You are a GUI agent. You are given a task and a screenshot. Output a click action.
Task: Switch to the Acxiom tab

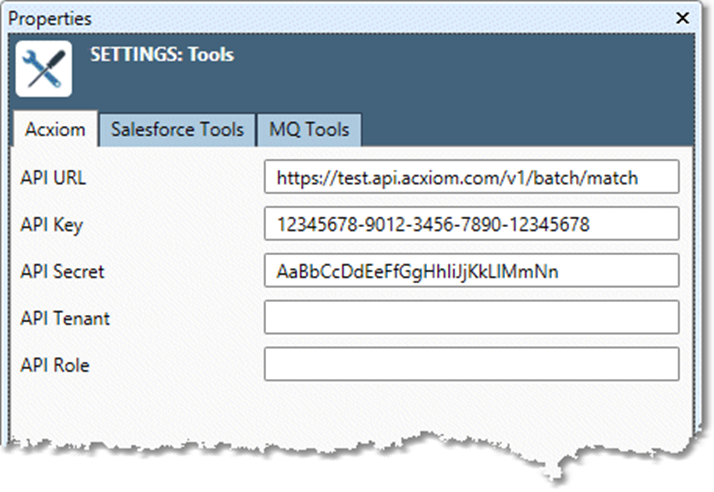55,129
